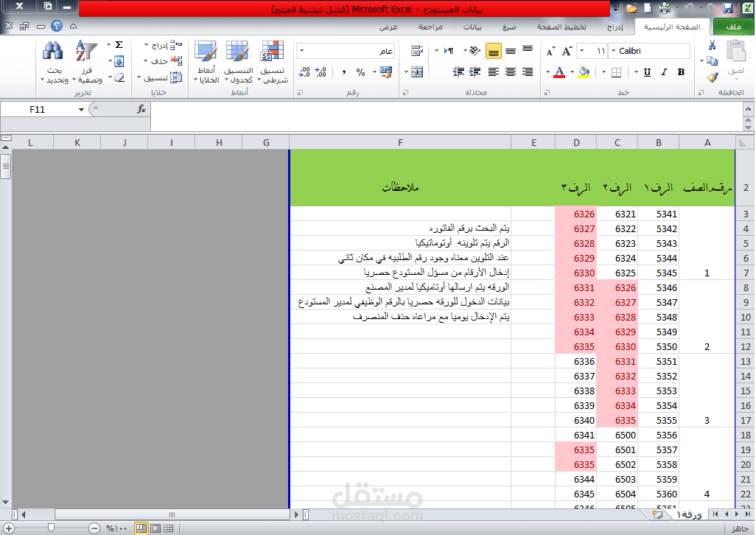The height and width of the screenshot is (535, 756).
Task: Open the text Orientation tool
Action: pyautogui.click(x=475, y=51)
